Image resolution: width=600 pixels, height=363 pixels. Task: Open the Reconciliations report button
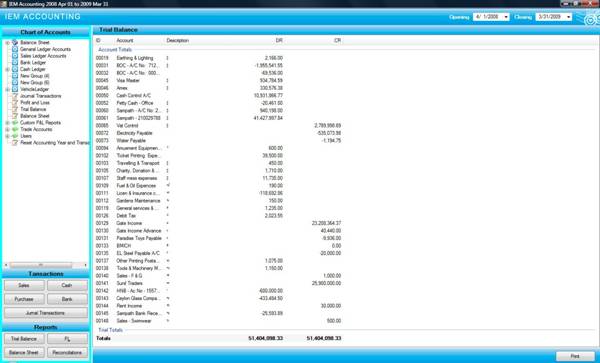click(67, 353)
